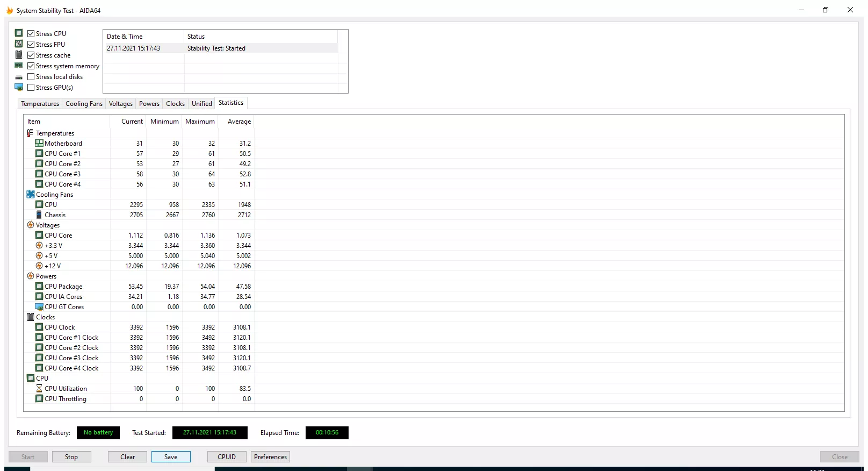
Task: Open the CPUID panel
Action: tap(227, 457)
